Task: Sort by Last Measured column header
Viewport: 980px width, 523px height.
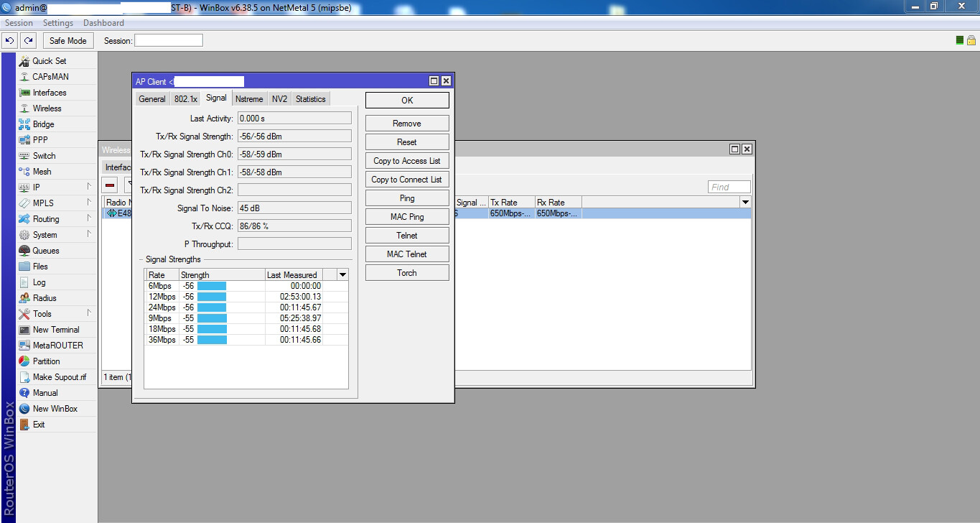Action: 293,275
